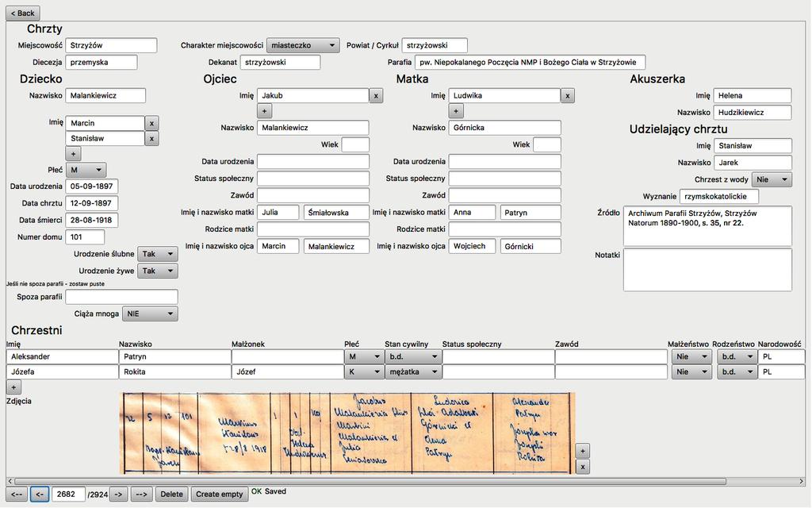Jump to last record
Image resolution: width=812 pixels, height=508 pixels.
pyautogui.click(x=141, y=495)
